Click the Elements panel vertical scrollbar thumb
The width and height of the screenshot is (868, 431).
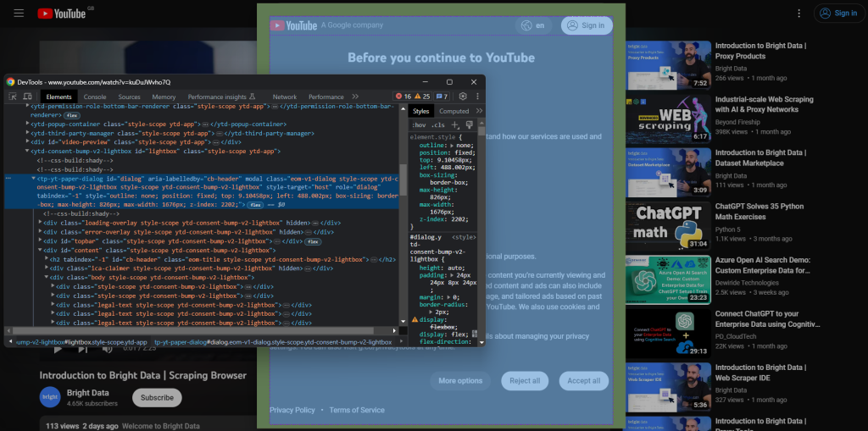403,178
